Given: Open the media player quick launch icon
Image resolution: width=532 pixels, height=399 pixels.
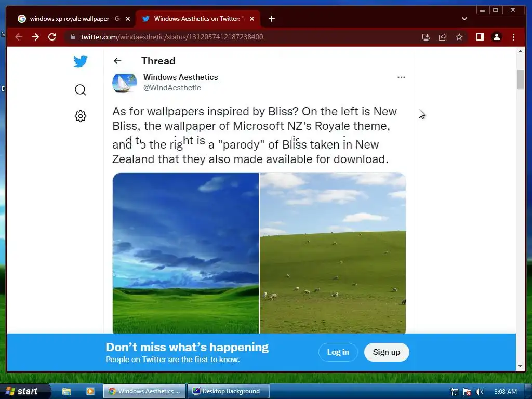Looking at the screenshot, I should point(90,391).
